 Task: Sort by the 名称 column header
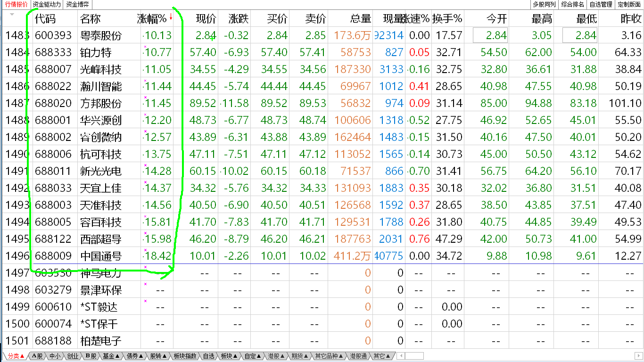91,19
